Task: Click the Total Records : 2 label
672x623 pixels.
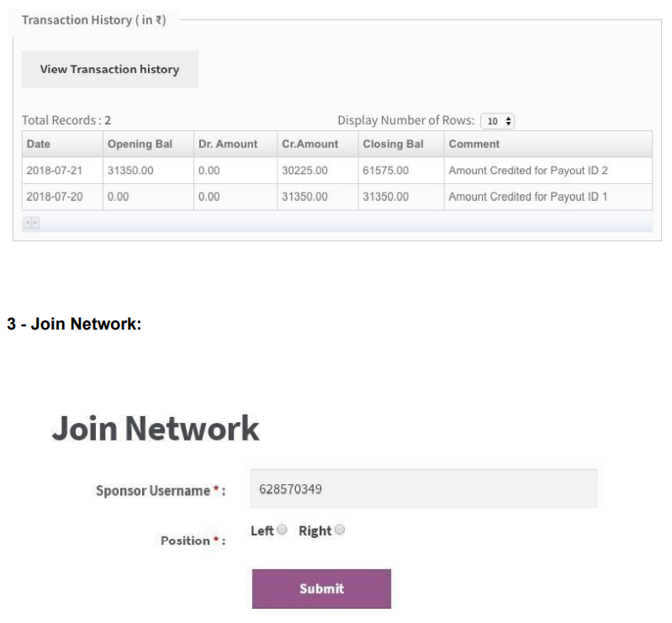Action: click(x=66, y=120)
